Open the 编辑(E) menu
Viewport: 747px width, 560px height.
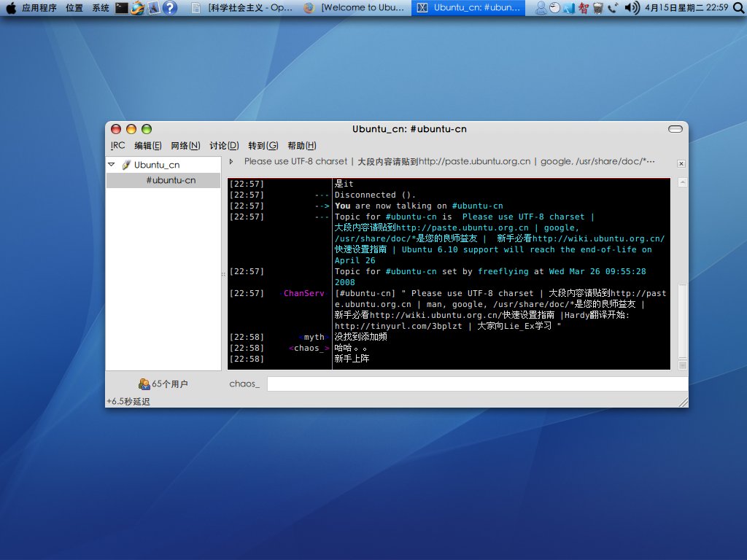[x=147, y=146]
